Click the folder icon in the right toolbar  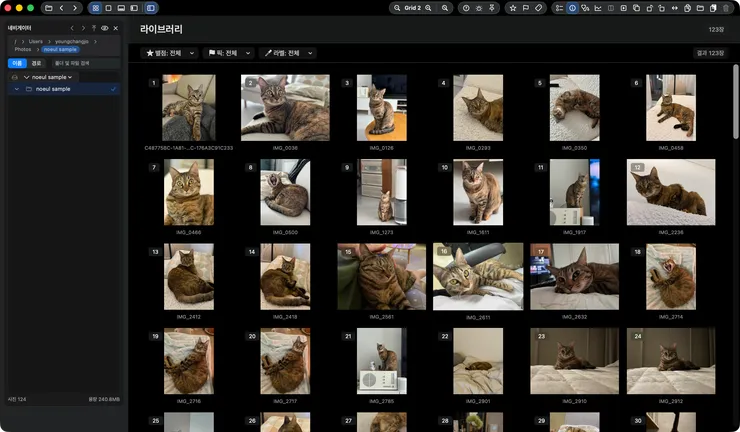(700, 8)
